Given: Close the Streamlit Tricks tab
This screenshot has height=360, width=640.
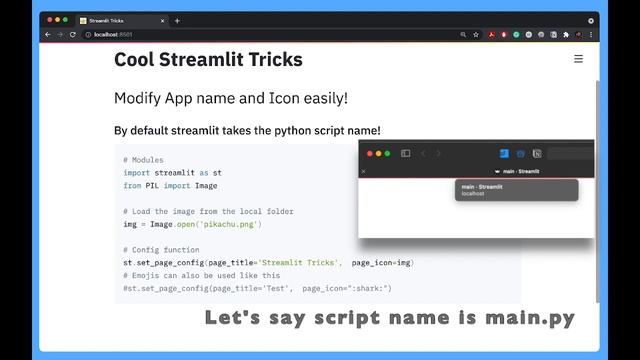Looking at the screenshot, I should (x=162, y=21).
